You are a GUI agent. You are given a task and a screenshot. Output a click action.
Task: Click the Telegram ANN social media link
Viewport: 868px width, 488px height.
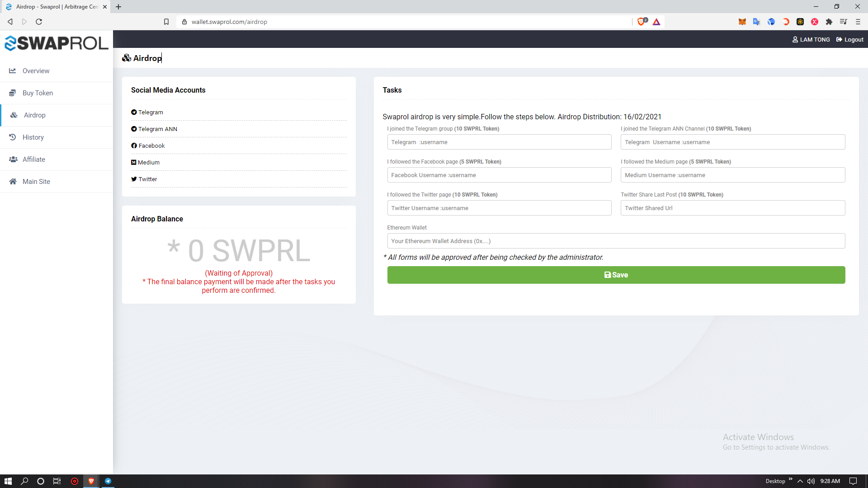point(157,129)
